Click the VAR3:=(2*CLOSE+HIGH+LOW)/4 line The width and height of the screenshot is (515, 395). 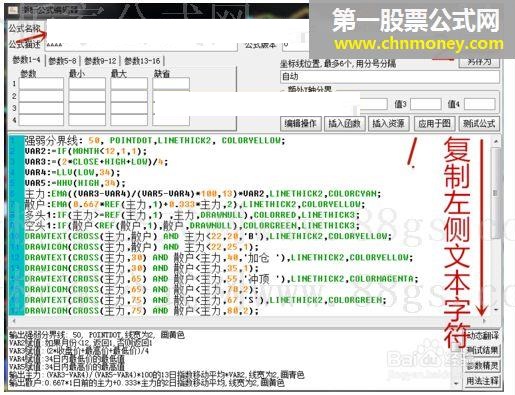[x=96, y=162]
